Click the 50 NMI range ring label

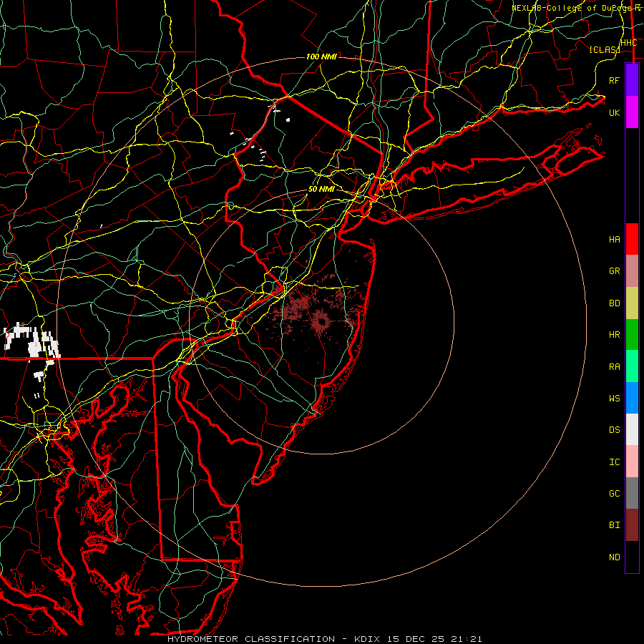(321, 189)
